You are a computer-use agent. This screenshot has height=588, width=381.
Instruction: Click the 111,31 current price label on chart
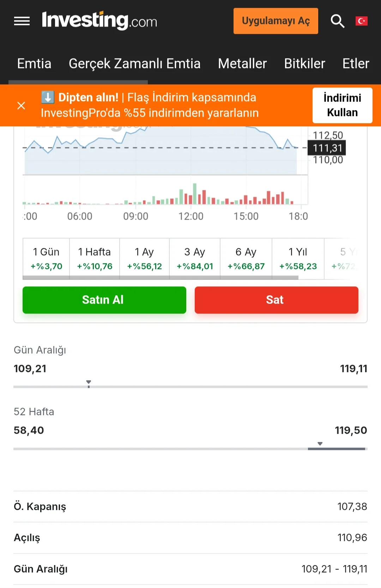[327, 148]
